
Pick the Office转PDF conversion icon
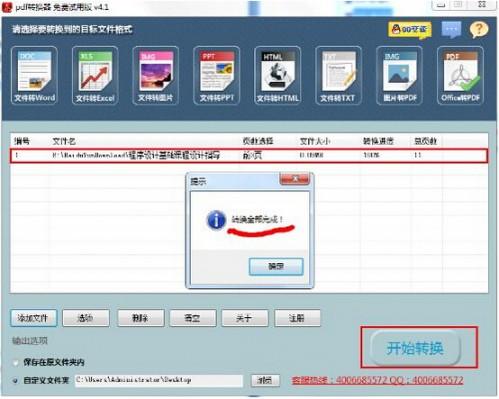460,76
